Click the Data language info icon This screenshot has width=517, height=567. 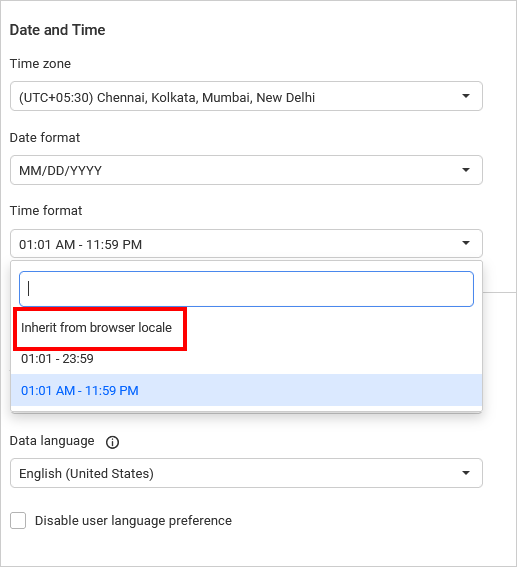(x=112, y=442)
